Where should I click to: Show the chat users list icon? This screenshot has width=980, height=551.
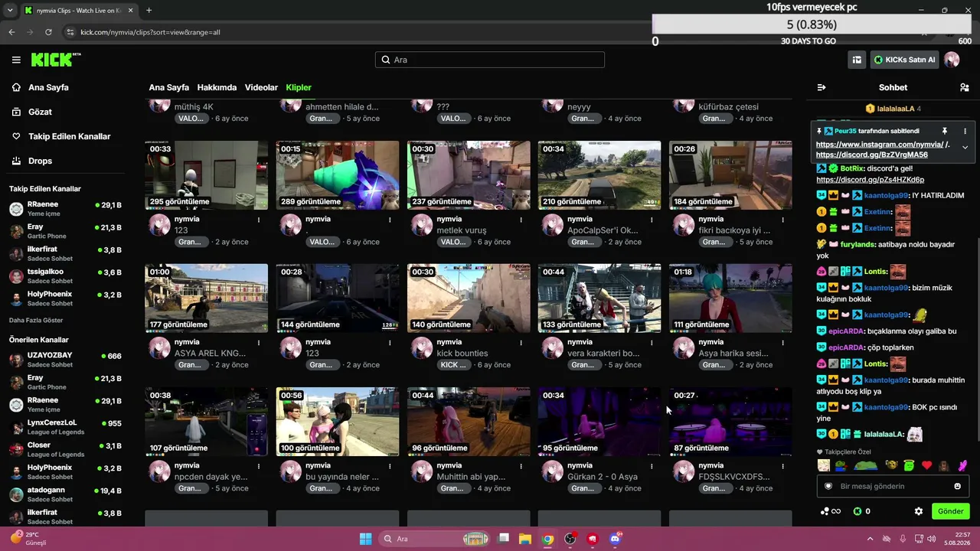pyautogui.click(x=964, y=87)
